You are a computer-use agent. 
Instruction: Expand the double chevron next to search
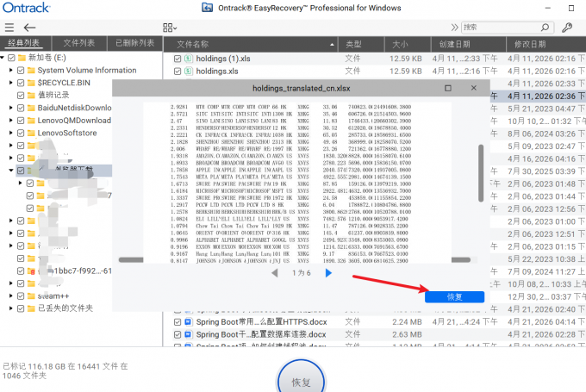coord(454,28)
